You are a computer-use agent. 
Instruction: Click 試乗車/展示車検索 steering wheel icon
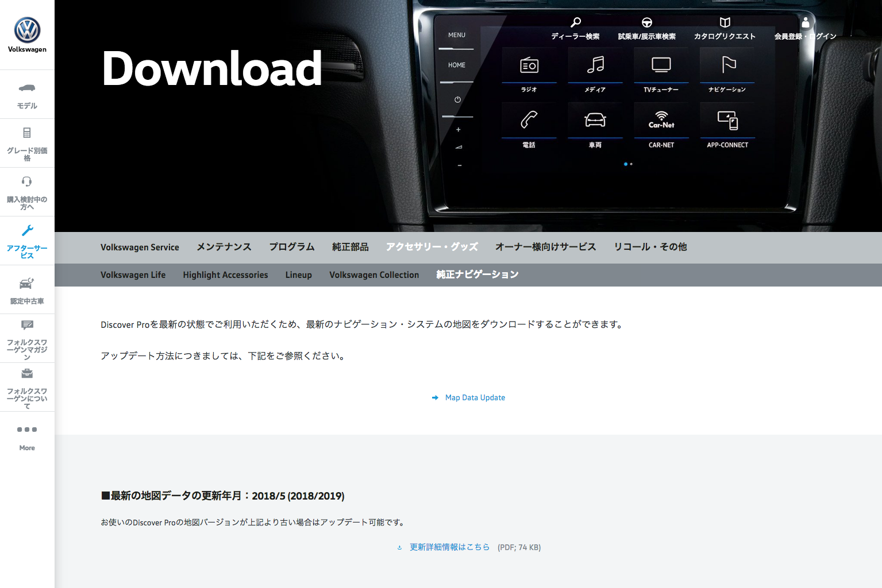tap(647, 22)
